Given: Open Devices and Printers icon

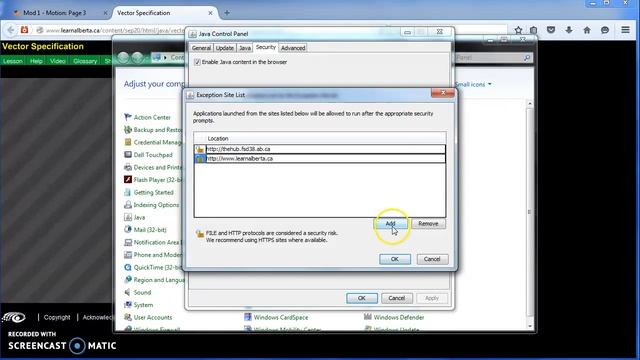Looking at the screenshot, I should [x=128, y=167].
